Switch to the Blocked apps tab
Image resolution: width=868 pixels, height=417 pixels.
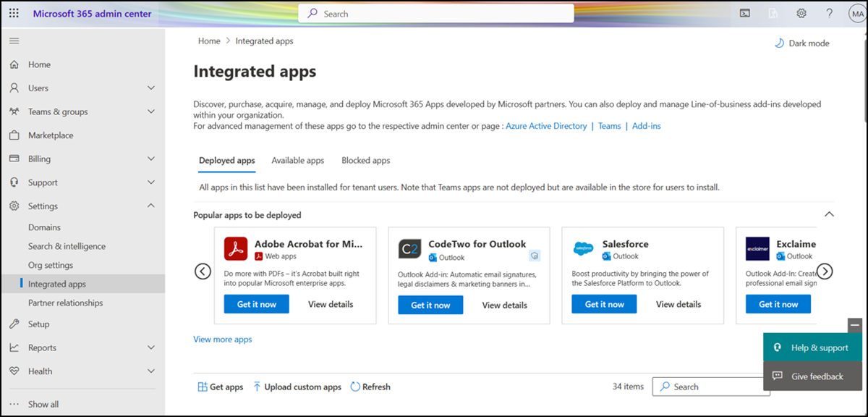click(365, 161)
